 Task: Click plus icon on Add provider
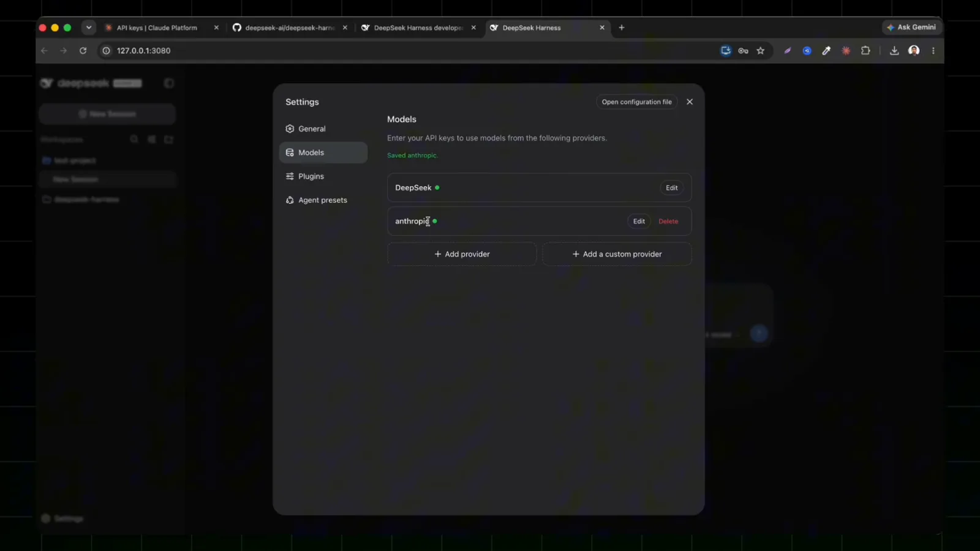click(x=437, y=254)
